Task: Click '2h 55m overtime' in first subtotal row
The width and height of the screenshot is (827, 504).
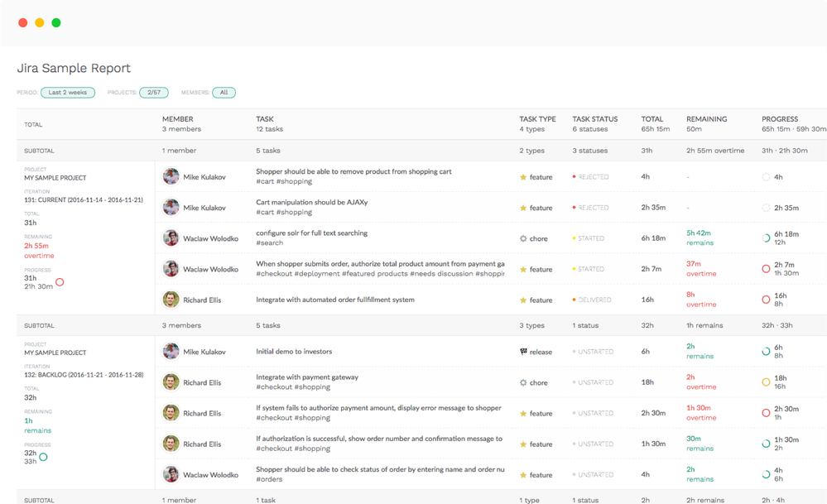Action: coord(715,151)
